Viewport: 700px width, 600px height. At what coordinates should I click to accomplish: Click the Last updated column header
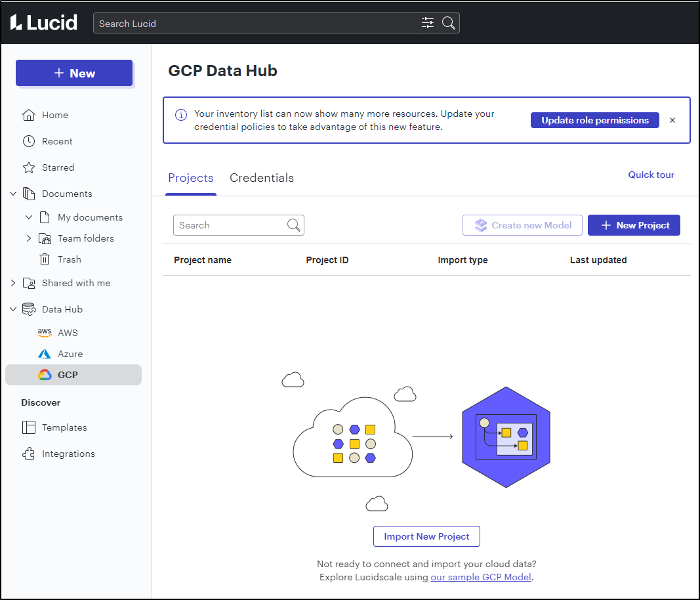click(x=598, y=260)
